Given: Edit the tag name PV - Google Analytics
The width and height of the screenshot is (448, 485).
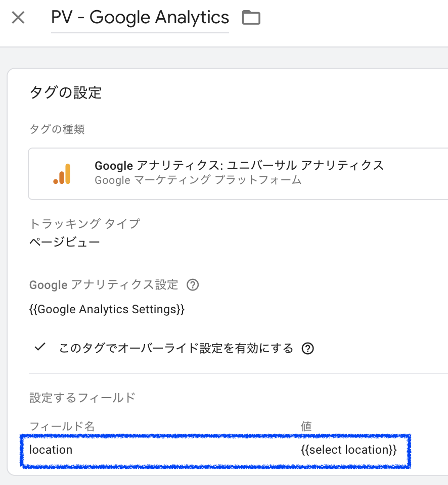Looking at the screenshot, I should (140, 17).
